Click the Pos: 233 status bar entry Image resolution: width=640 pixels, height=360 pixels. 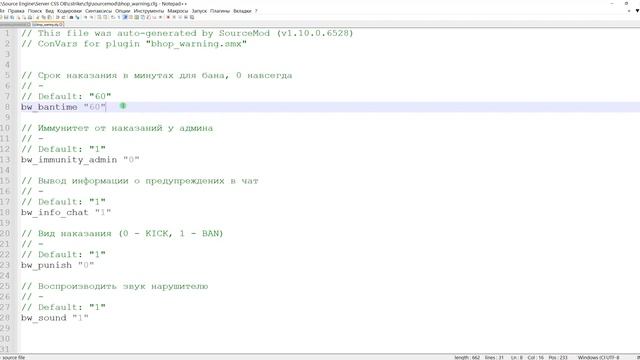[558, 357]
